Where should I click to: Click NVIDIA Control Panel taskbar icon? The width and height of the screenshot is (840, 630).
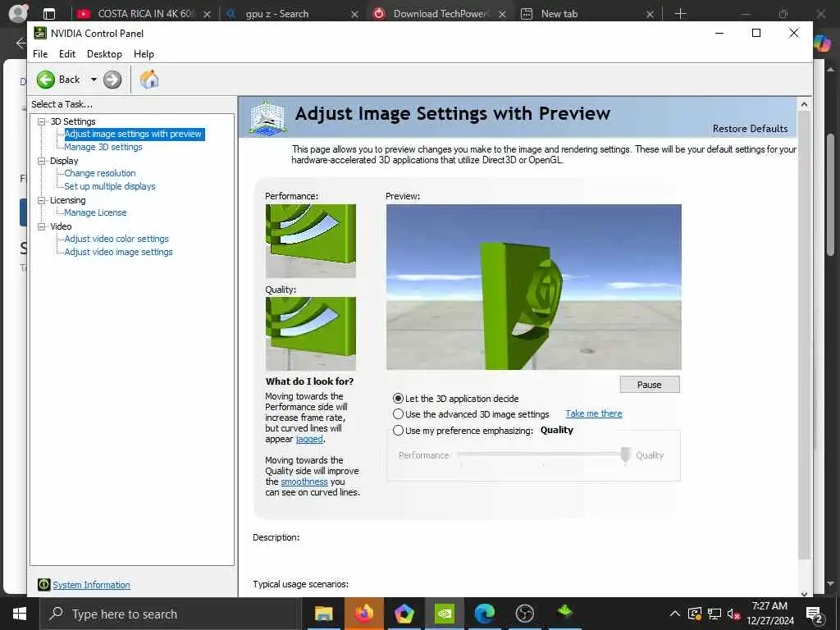pos(445,614)
